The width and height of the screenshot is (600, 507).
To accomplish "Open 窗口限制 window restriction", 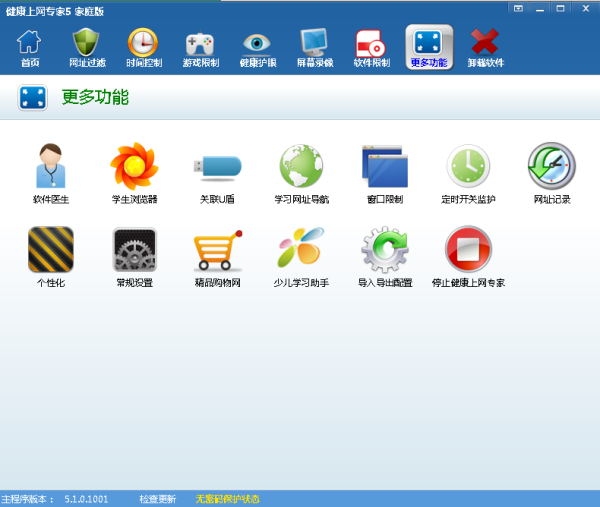I will click(384, 166).
